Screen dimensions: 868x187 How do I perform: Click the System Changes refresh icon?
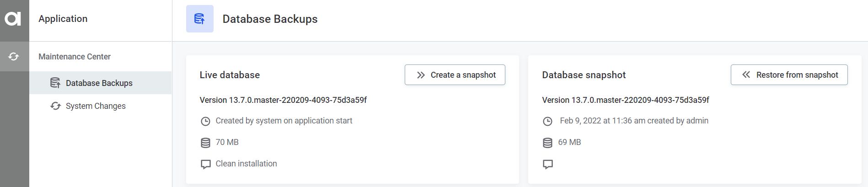55,106
